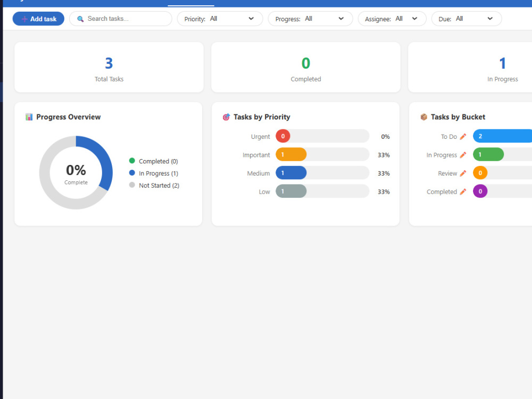
Task: Focus the Search tasks input field
Action: pyautogui.click(x=120, y=19)
